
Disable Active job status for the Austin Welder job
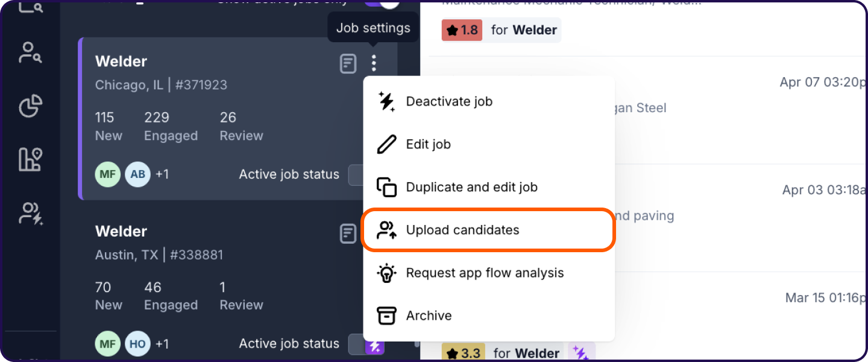(356, 343)
